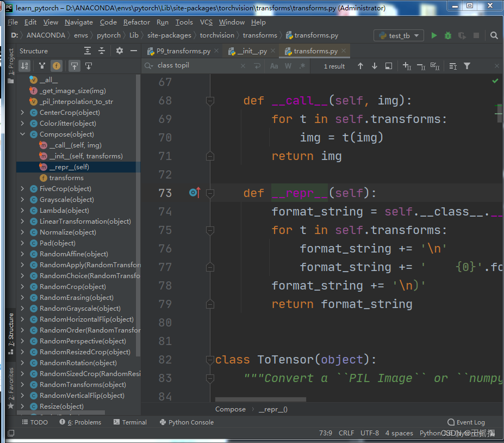
Task: Click the class topil search field
Action: coord(198,66)
